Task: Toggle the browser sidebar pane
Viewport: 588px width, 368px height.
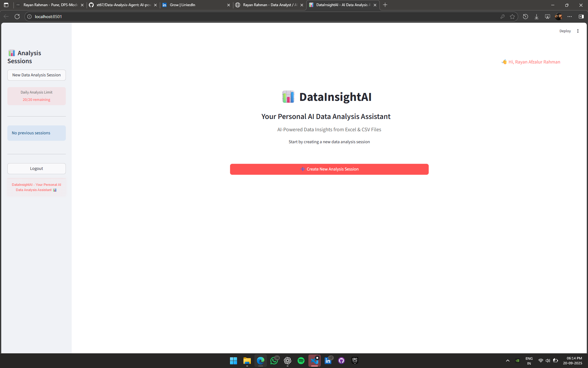Action: point(581,17)
